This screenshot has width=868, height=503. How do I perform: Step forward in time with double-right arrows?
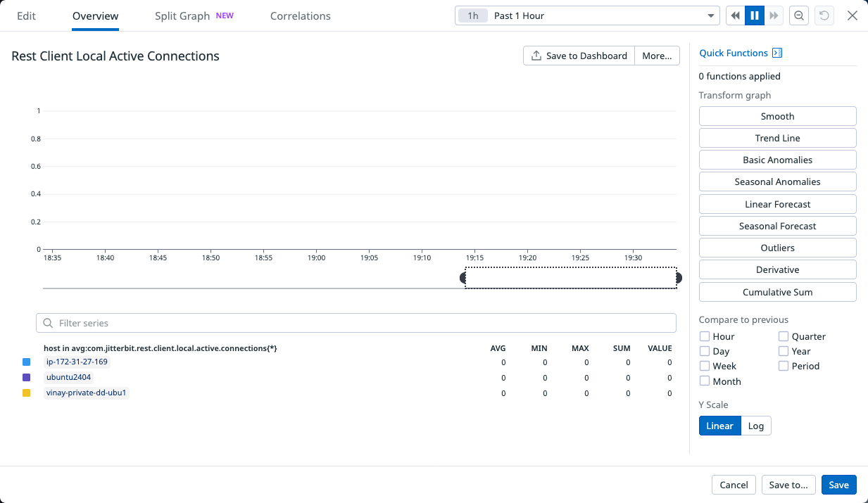(x=774, y=15)
